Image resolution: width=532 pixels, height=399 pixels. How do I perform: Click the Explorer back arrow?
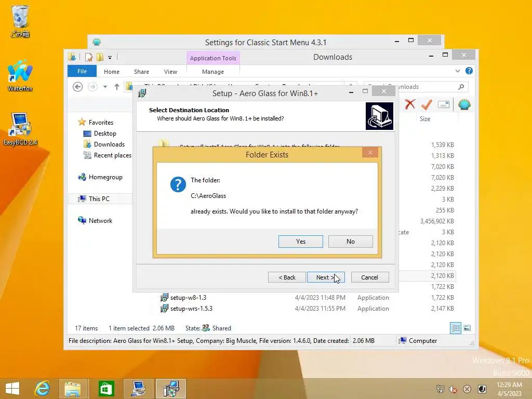[x=78, y=87]
